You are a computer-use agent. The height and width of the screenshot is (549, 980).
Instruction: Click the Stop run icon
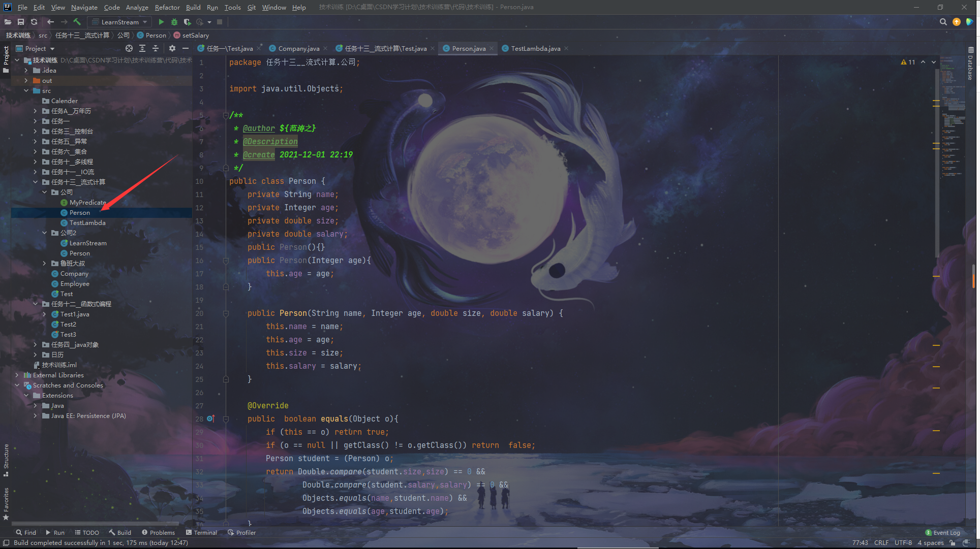[x=220, y=22]
